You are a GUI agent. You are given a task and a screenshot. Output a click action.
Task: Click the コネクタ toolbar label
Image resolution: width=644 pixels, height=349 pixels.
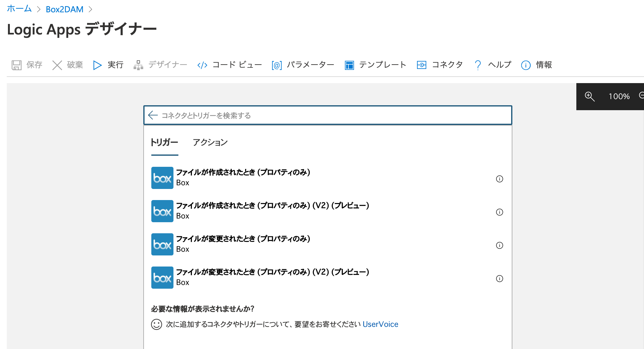click(447, 65)
